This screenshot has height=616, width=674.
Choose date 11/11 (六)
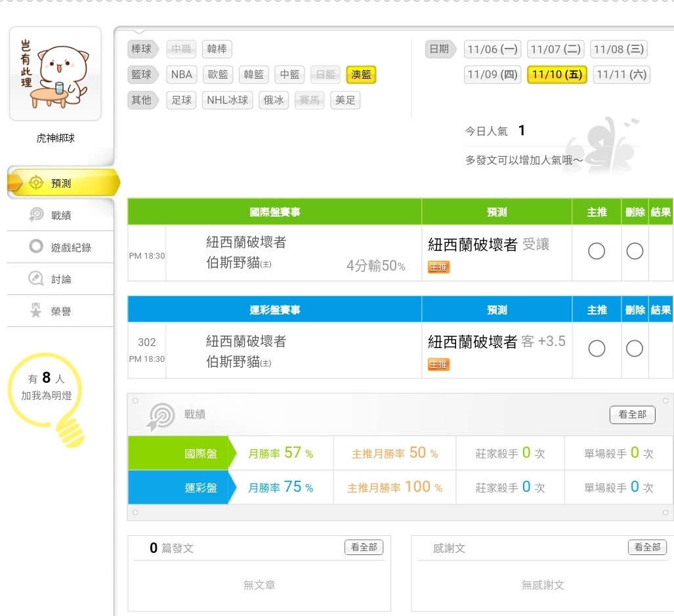point(621,74)
